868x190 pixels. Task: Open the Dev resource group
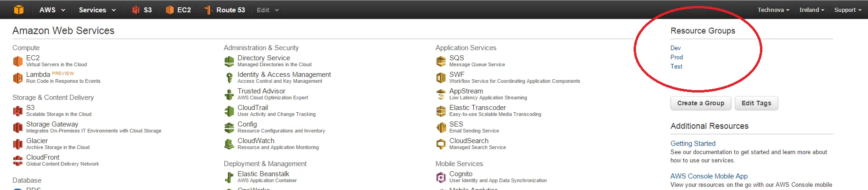click(x=675, y=48)
